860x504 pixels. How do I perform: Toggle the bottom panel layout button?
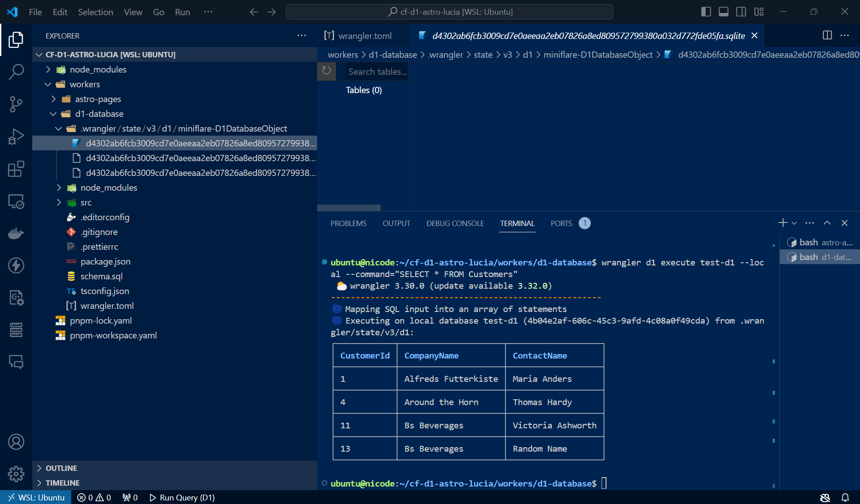click(x=723, y=12)
